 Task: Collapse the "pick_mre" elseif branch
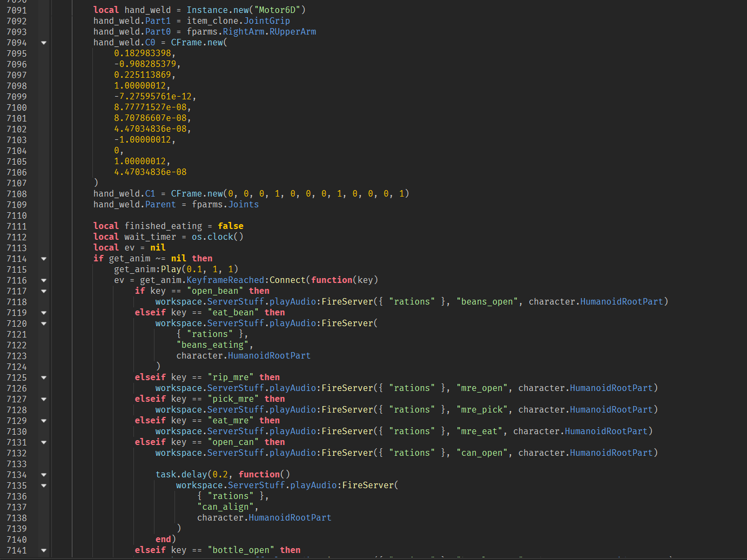click(43, 399)
